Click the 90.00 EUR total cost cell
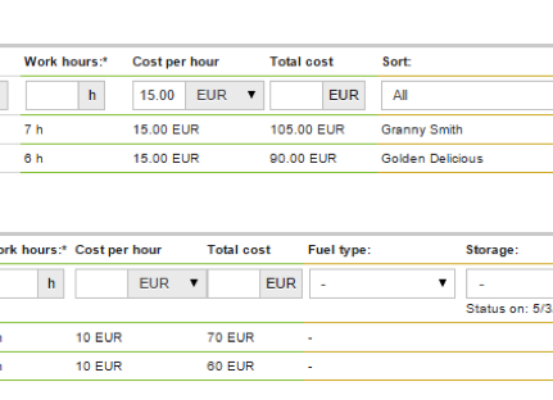The height and width of the screenshot is (400, 553). 303,158
